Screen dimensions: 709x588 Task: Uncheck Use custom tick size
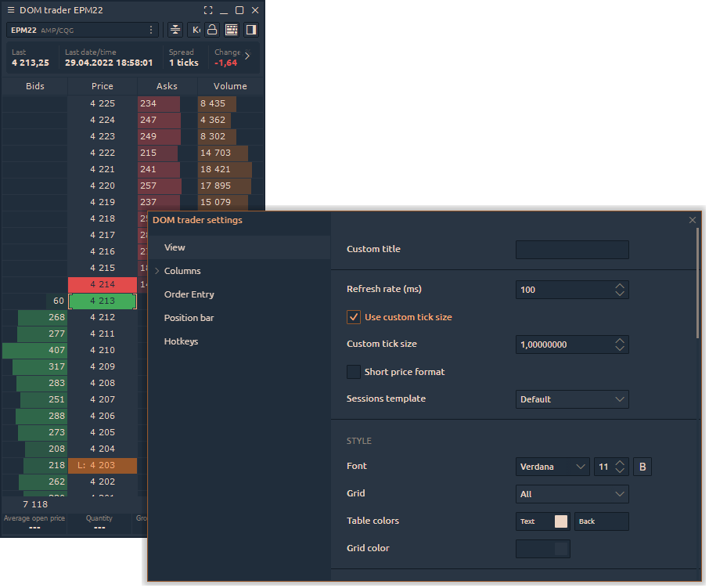point(354,317)
